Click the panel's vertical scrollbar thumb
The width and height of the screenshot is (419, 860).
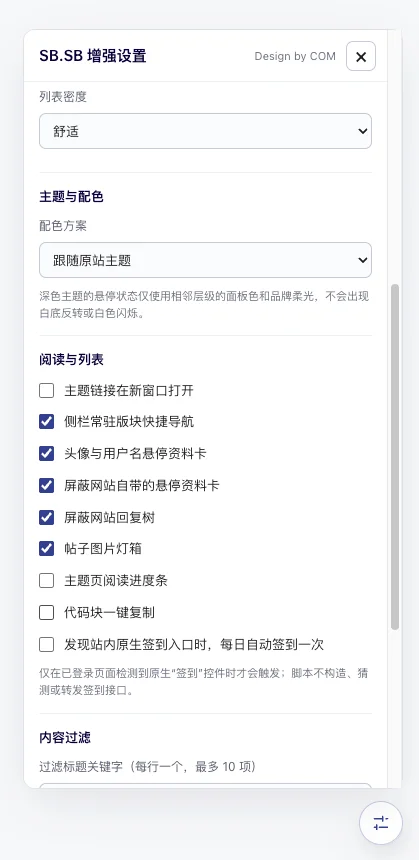(395, 456)
